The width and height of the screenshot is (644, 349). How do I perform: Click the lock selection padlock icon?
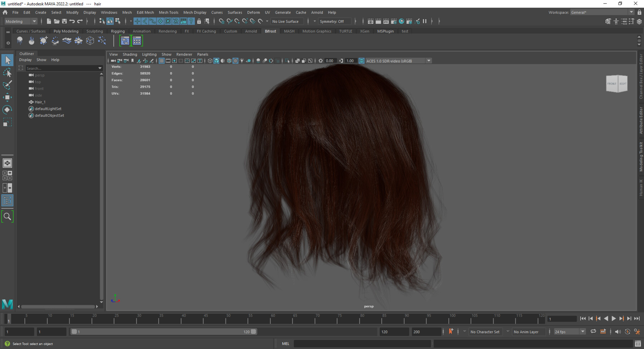click(x=199, y=21)
